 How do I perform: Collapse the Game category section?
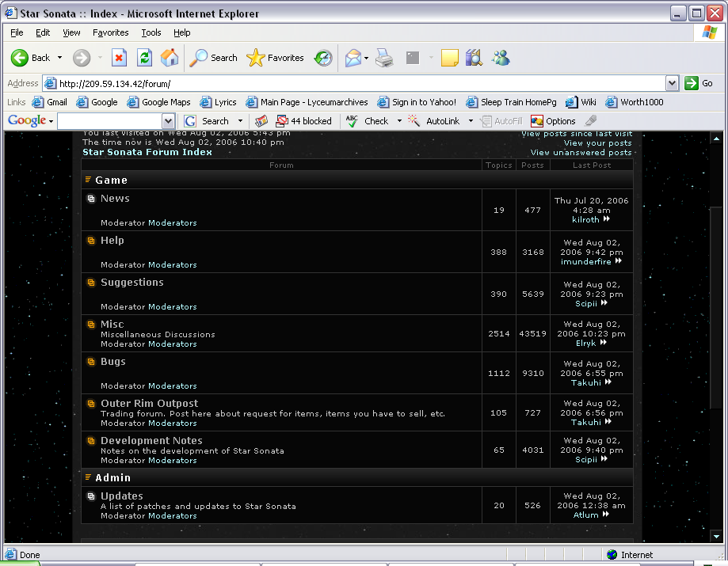coord(89,180)
